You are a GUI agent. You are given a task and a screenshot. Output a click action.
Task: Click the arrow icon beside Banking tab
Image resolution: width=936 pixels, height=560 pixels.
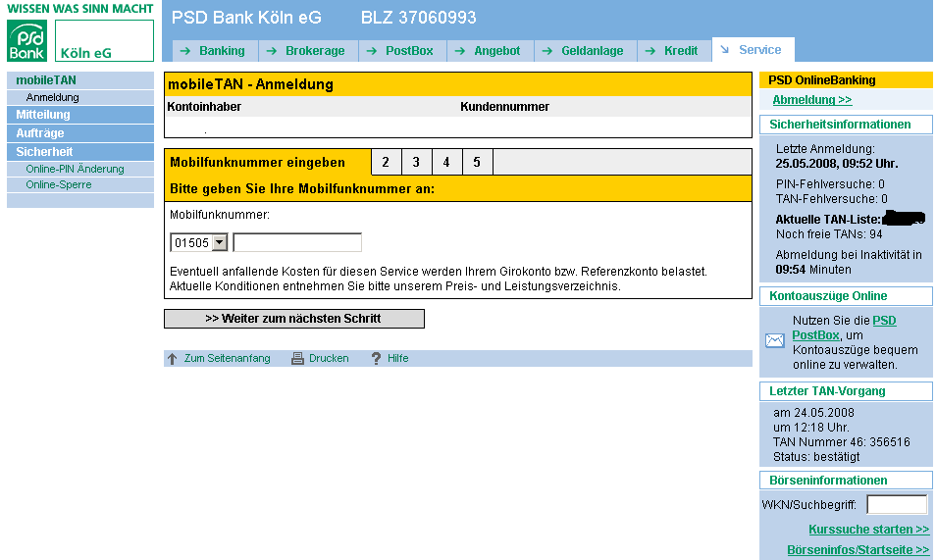click(x=185, y=51)
